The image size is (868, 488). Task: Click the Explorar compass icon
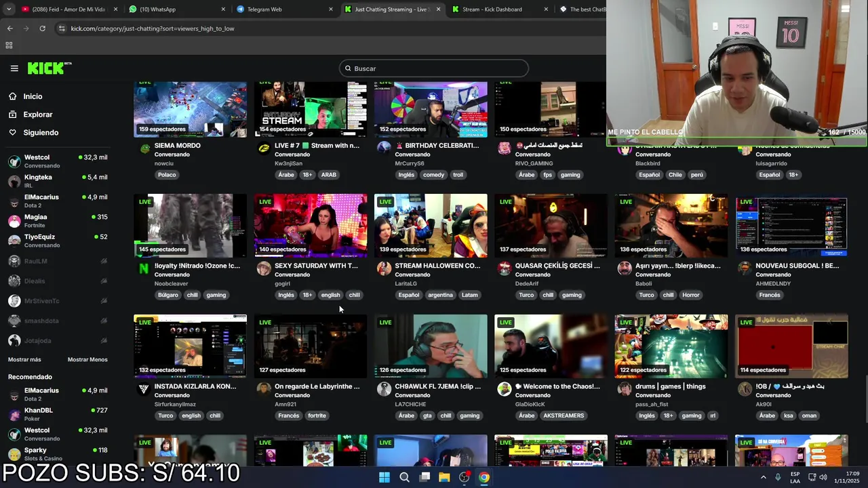(x=12, y=115)
